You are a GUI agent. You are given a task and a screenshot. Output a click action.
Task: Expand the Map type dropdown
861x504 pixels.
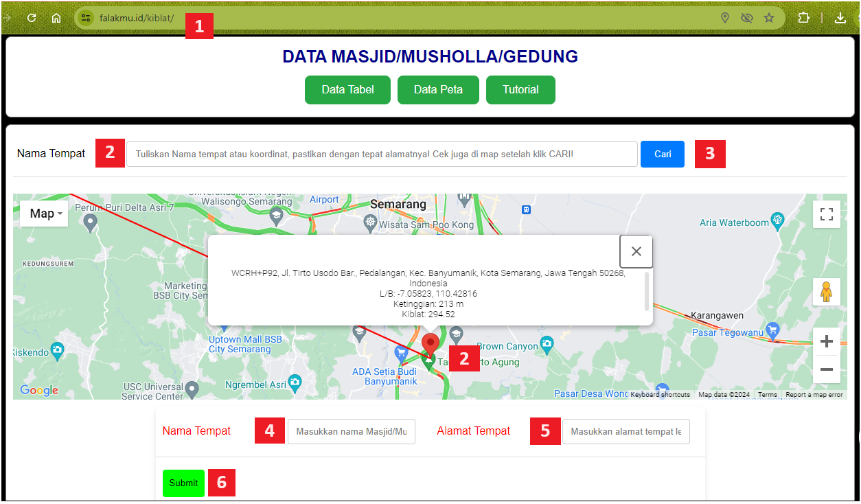coord(45,214)
